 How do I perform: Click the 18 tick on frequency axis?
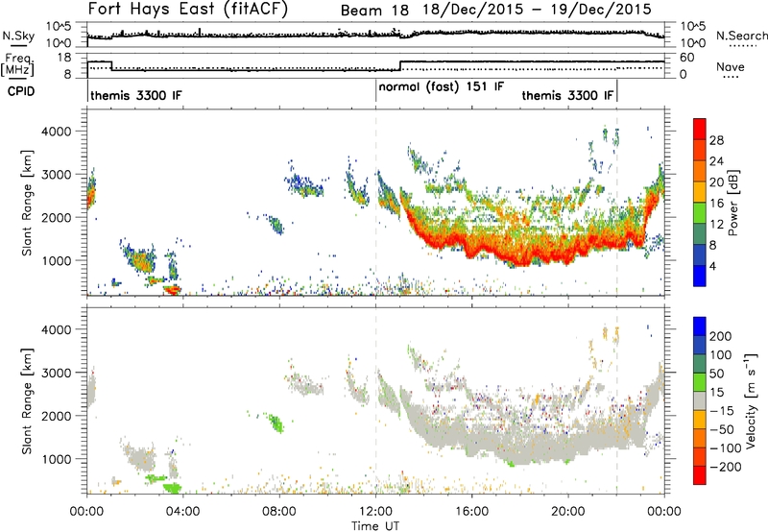click(64, 58)
